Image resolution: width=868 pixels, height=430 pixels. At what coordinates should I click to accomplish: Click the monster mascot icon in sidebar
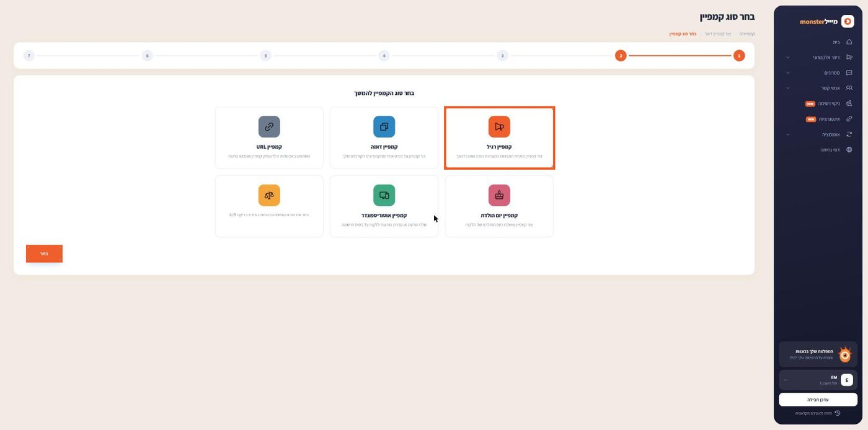pyautogui.click(x=845, y=354)
